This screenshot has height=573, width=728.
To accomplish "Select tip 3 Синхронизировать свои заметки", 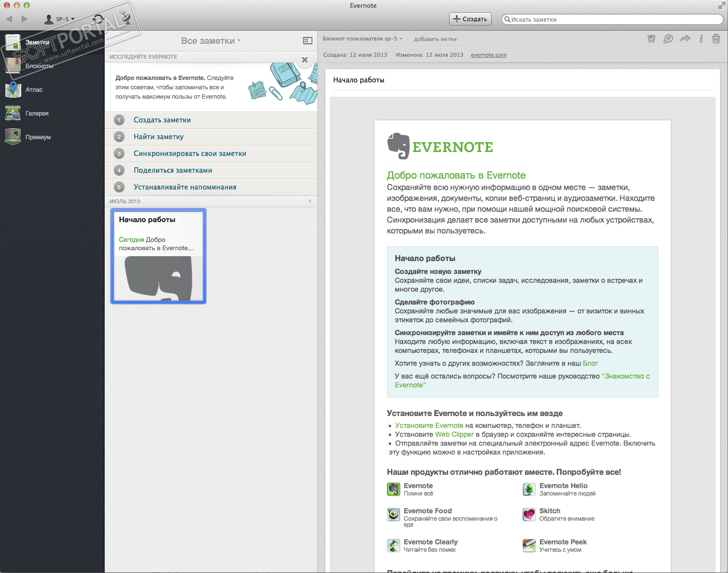I will pos(211,153).
